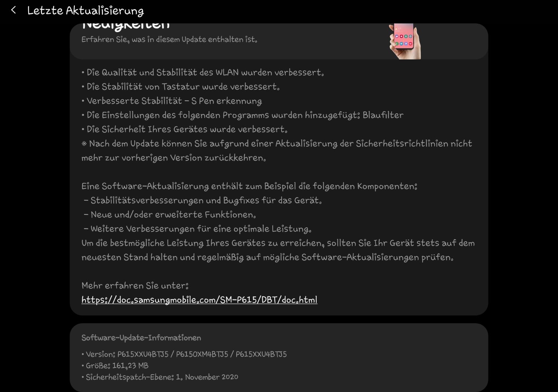Tap the 'Mehr erfahren Sie unter' label
558x392 pixels.
point(135,286)
